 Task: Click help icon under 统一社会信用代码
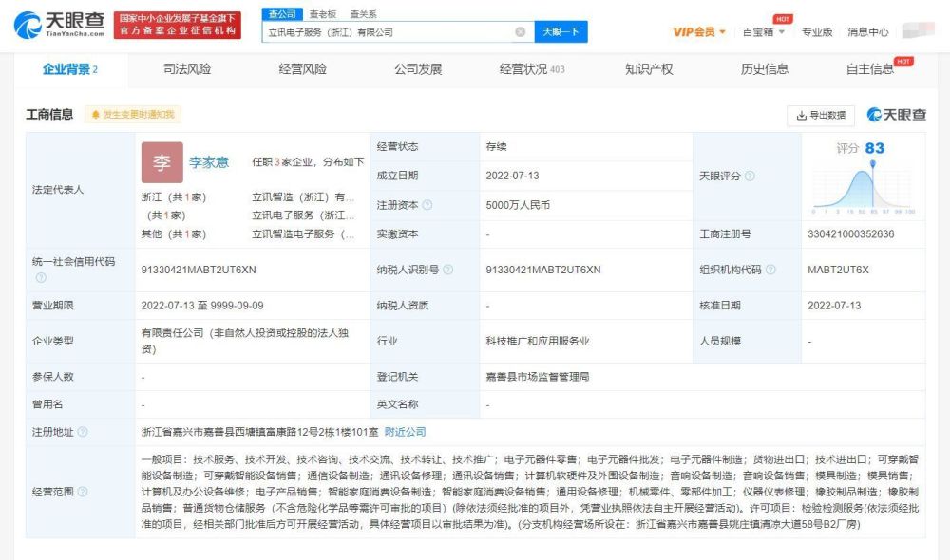click(x=41, y=277)
